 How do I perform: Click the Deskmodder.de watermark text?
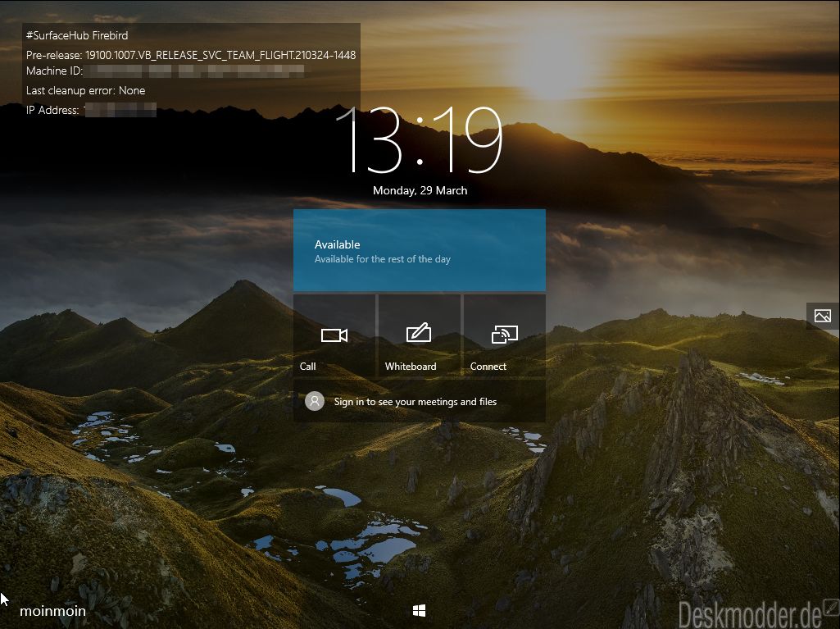[750, 614]
